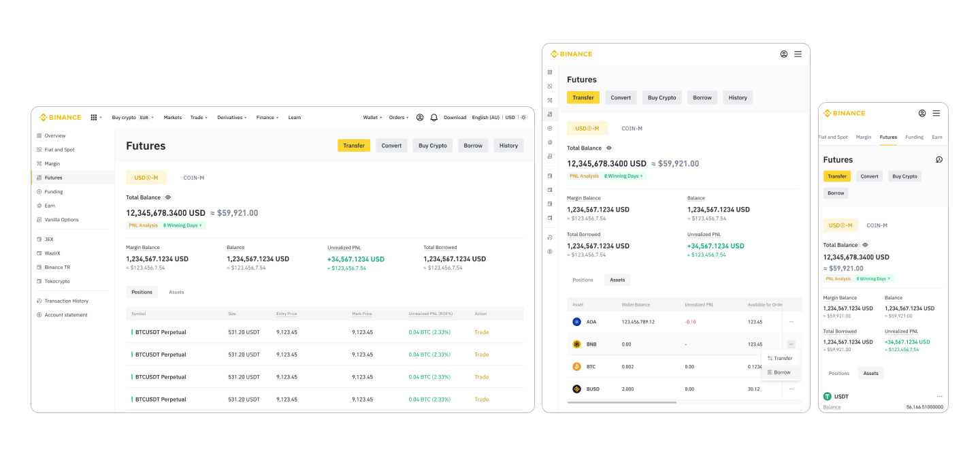
Task: Expand Derivatives dropdown in desktop header
Action: point(231,117)
